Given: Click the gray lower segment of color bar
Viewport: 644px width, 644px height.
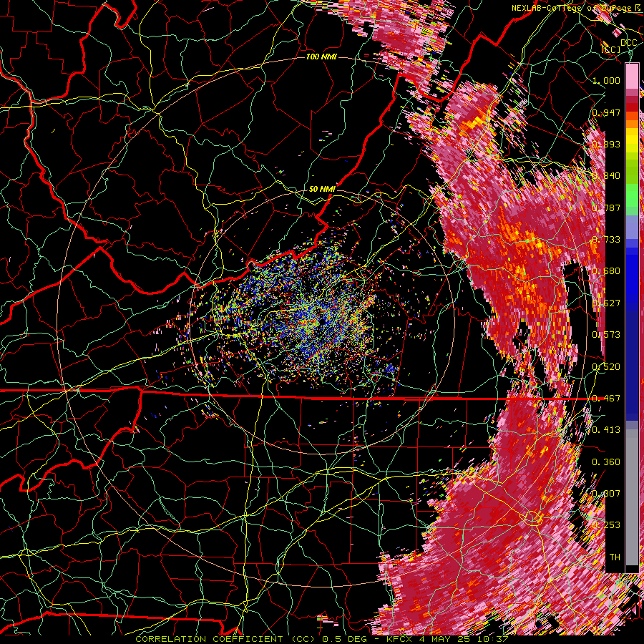Looking at the screenshot, I should 632,497.
